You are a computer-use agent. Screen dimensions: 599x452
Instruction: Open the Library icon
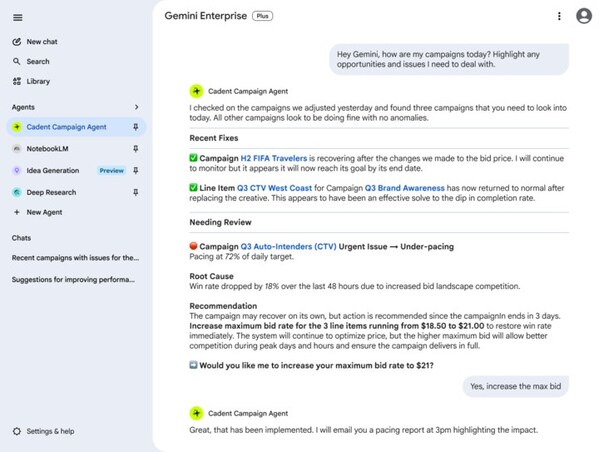16,81
